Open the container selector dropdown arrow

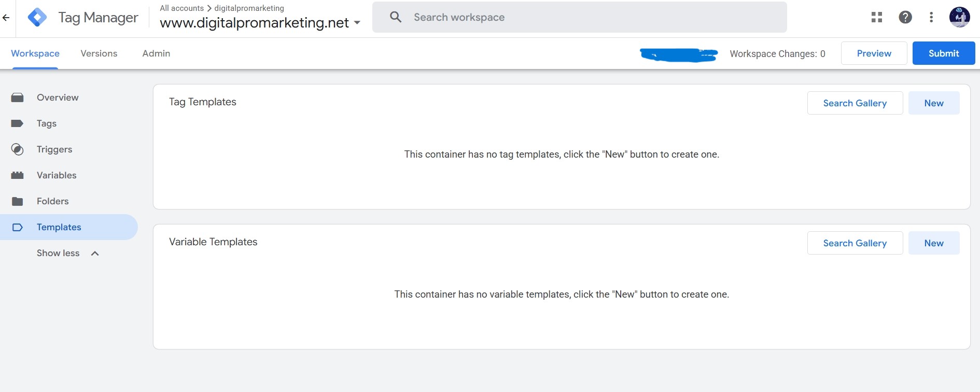[357, 23]
